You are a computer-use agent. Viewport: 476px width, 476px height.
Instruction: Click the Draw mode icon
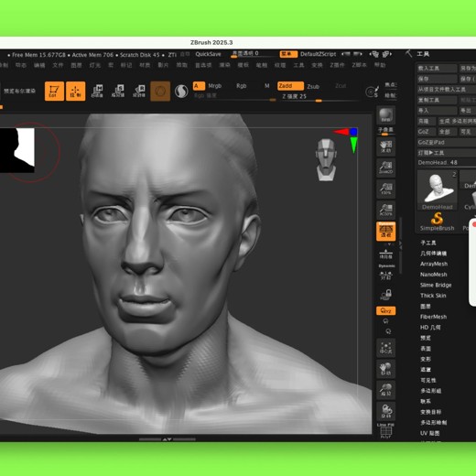(75, 91)
